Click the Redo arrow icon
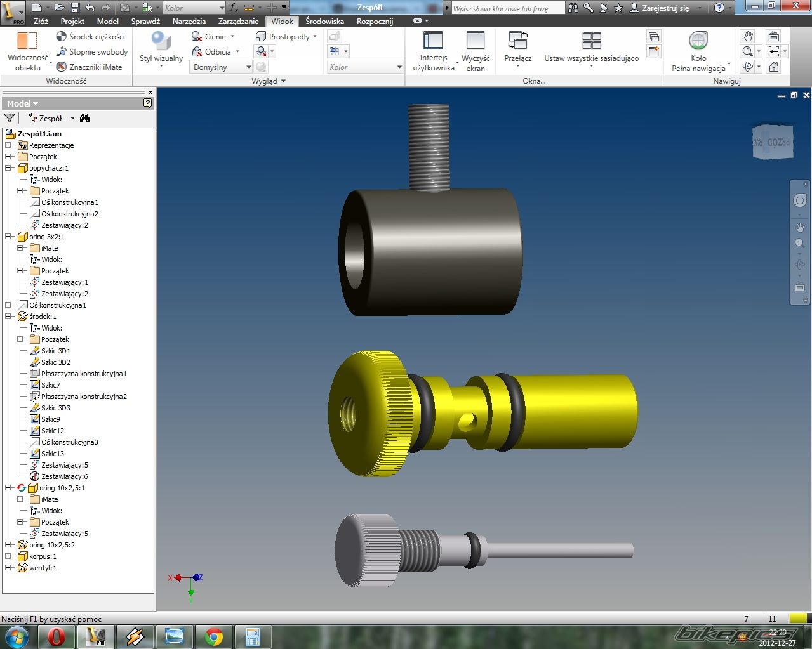The width and height of the screenshot is (812, 649). click(106, 8)
